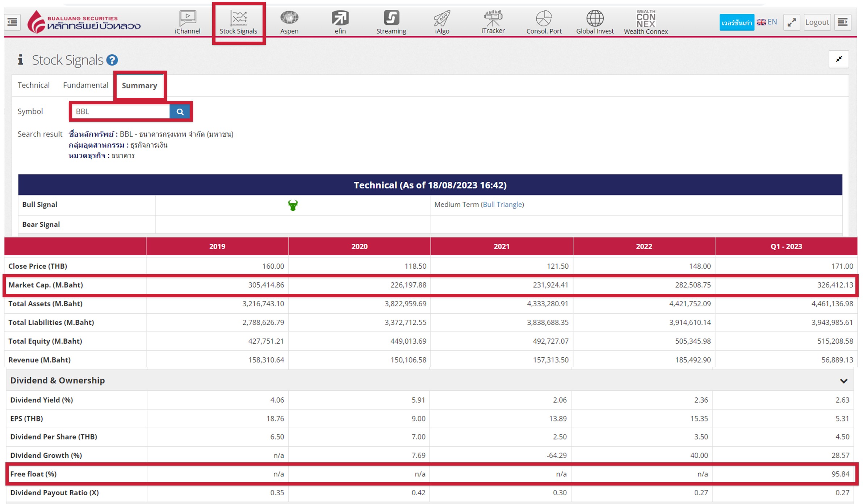This screenshot has height=504, width=863.
Task: Collapse the Stock Signals panel
Action: coord(839,59)
